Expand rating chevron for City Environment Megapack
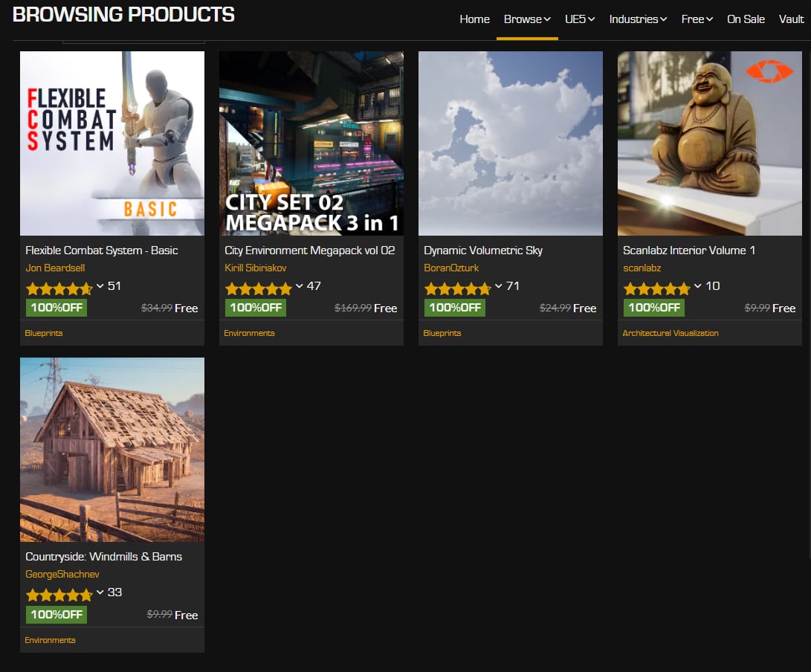Screen dimensions: 811x672 click(300, 286)
